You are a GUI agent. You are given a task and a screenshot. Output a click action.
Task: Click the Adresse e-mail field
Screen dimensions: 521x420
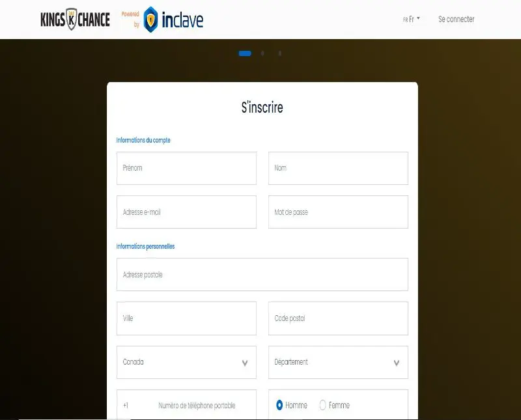tap(186, 212)
